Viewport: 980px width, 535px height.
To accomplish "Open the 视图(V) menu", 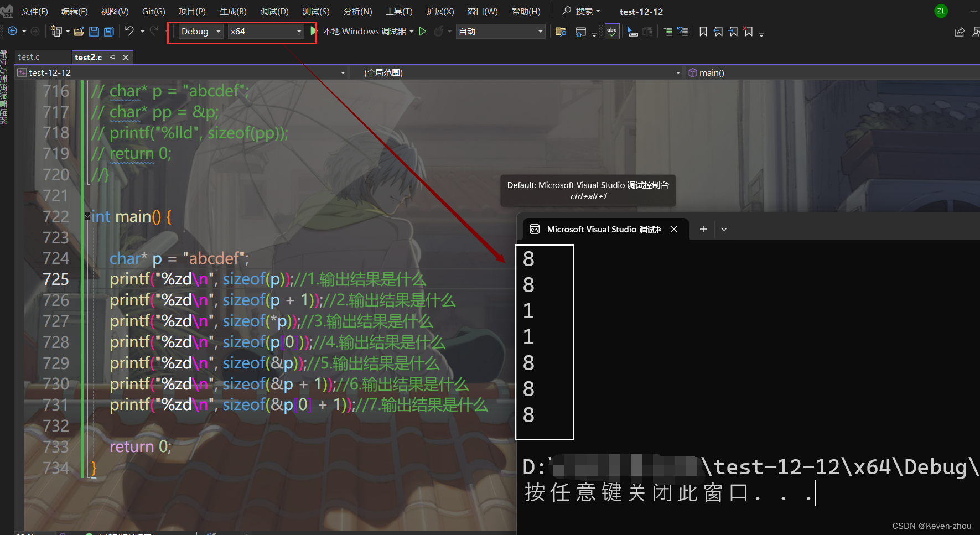I will [115, 11].
